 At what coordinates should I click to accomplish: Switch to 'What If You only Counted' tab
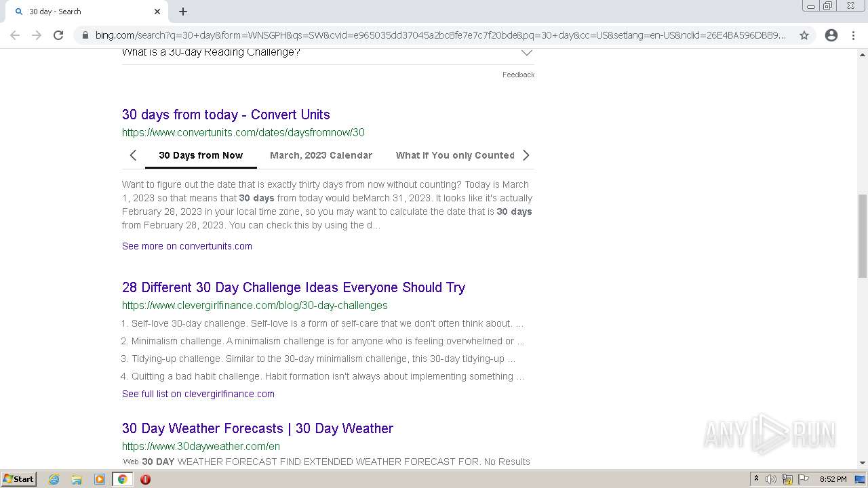point(455,155)
